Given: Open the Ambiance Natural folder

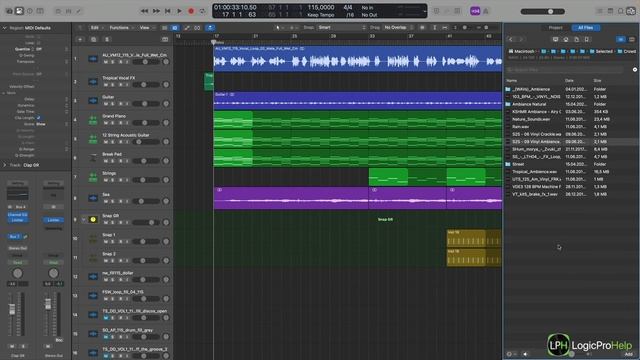Looking at the screenshot, I should point(529,104).
